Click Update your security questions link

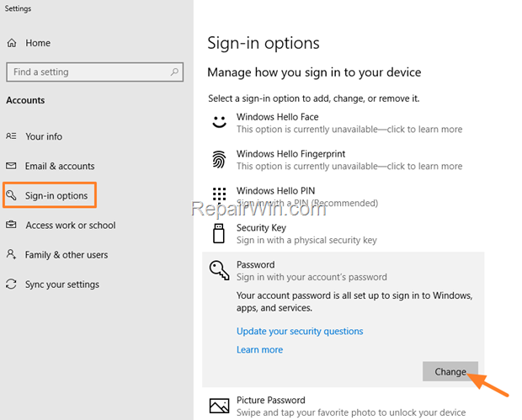(x=300, y=331)
